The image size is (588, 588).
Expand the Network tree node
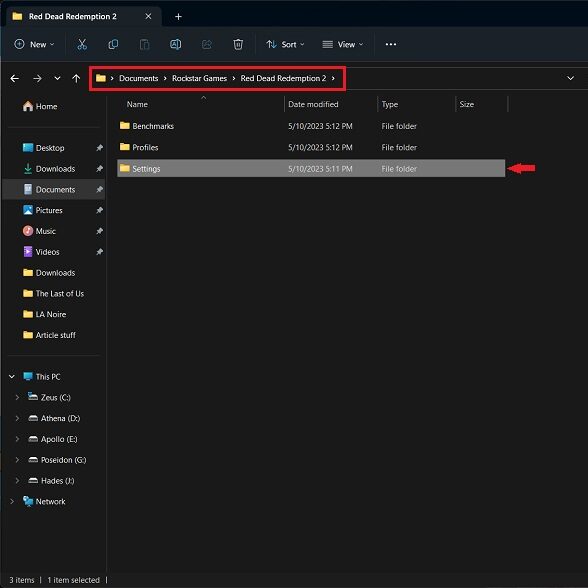(12, 501)
